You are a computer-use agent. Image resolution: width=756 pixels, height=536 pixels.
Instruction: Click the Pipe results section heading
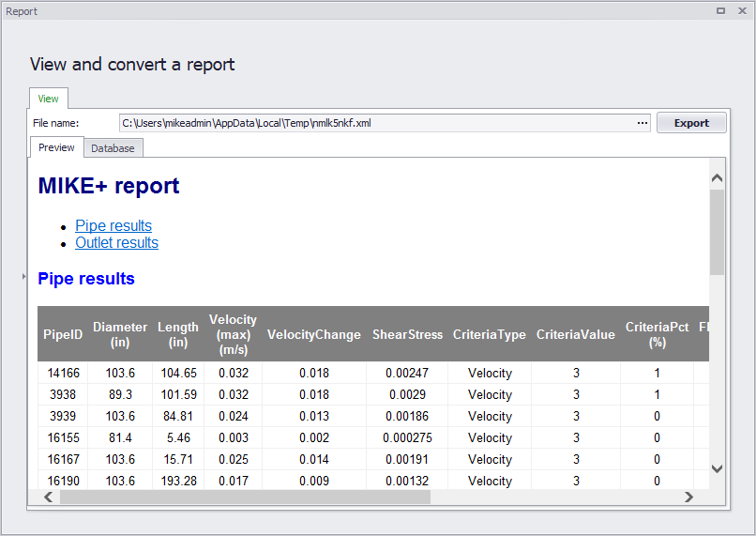[x=86, y=279]
